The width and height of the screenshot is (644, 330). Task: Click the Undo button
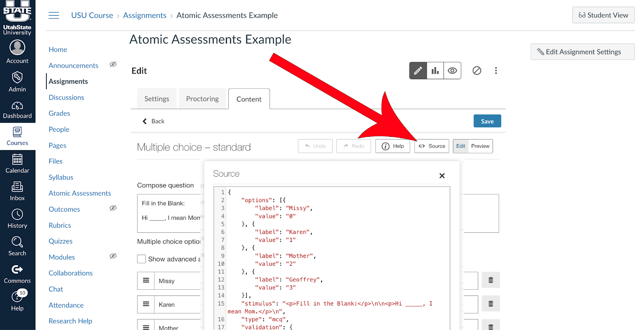click(315, 146)
